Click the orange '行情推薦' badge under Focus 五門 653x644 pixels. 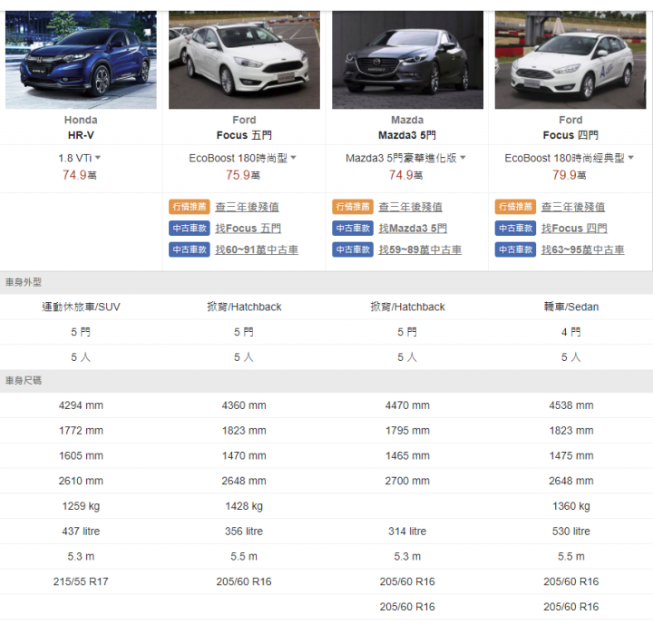[x=190, y=207]
